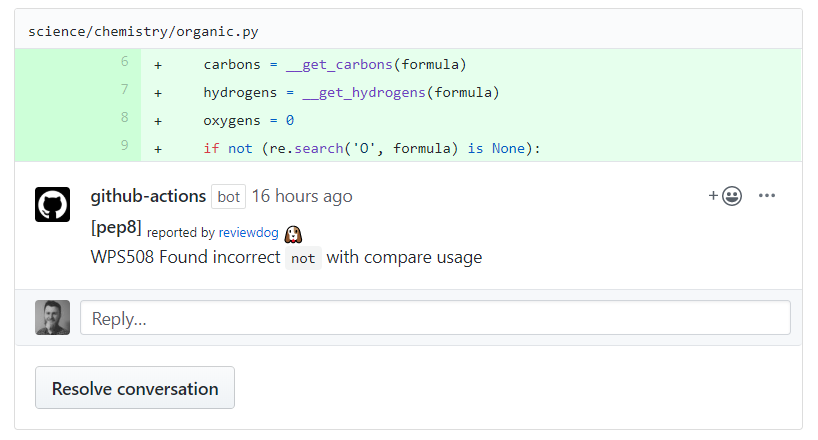The height and width of the screenshot is (440, 818).
Task: Click the "16 hours ago" timestamp
Action: (x=302, y=196)
